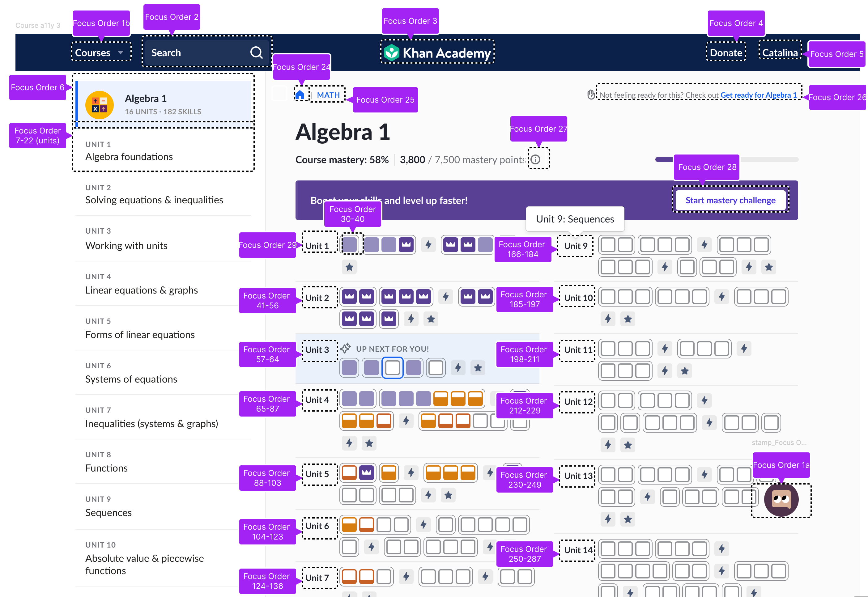The width and height of the screenshot is (868, 597).
Task: Open the Unit 10 unit test star
Action: pyautogui.click(x=628, y=319)
